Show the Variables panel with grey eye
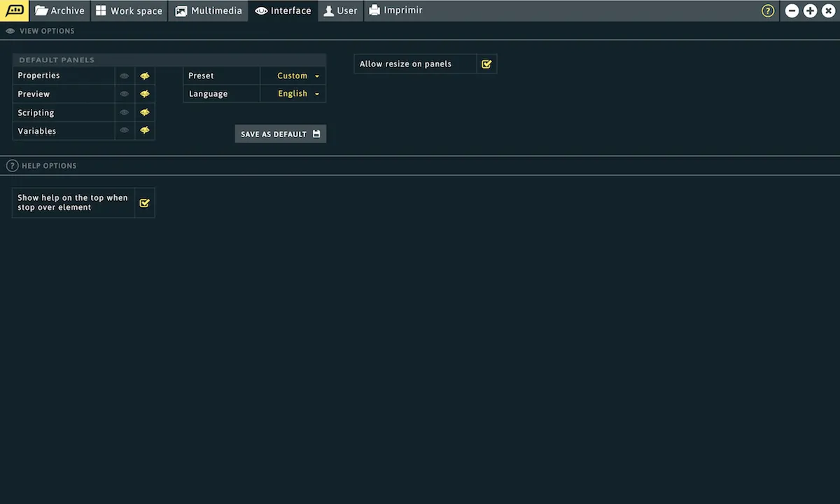The height and width of the screenshot is (504, 840). pos(125,131)
